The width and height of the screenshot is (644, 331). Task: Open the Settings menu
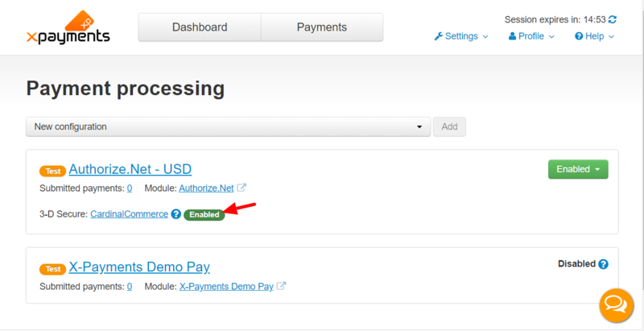(x=461, y=36)
